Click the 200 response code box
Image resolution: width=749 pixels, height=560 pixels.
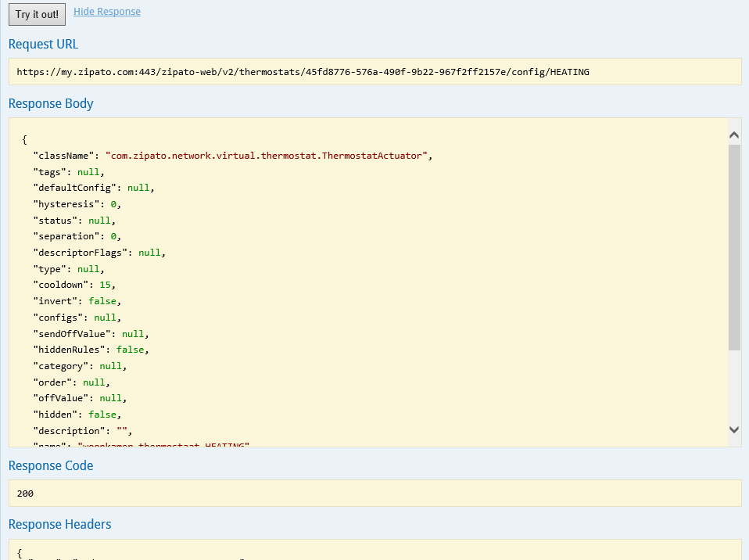374,494
